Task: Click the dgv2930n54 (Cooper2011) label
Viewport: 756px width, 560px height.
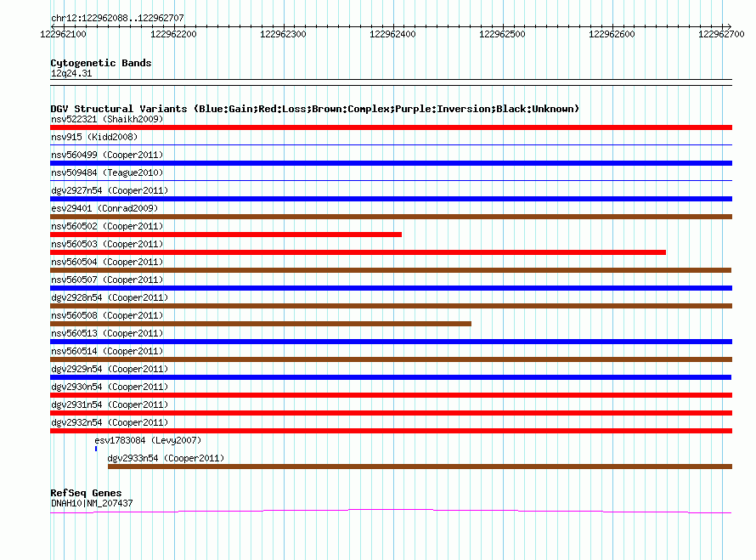Action: (110, 387)
